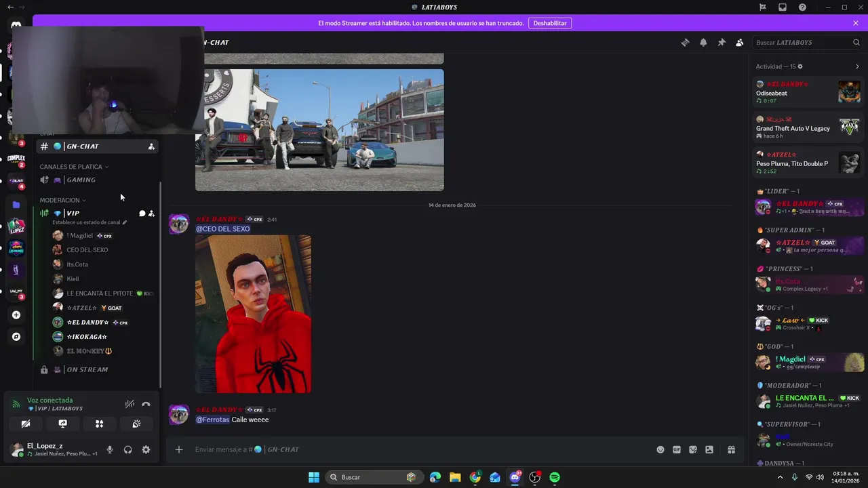The height and width of the screenshot is (488, 868).
Task: Select the ON STREAM locked channel
Action: [x=97, y=369]
